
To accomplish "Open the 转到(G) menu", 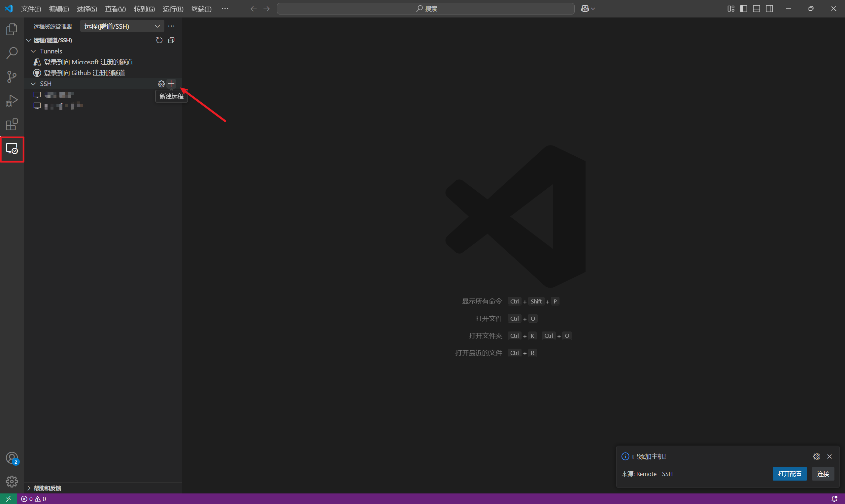I will point(144,9).
